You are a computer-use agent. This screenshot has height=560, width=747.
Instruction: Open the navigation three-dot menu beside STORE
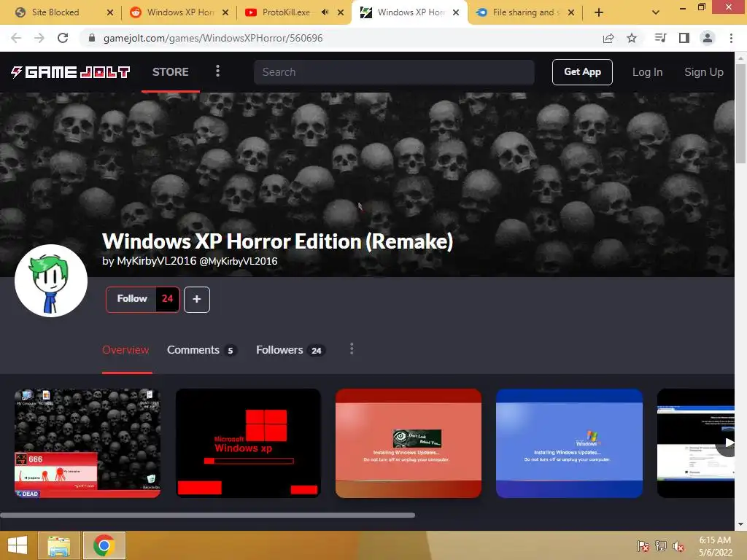217,71
